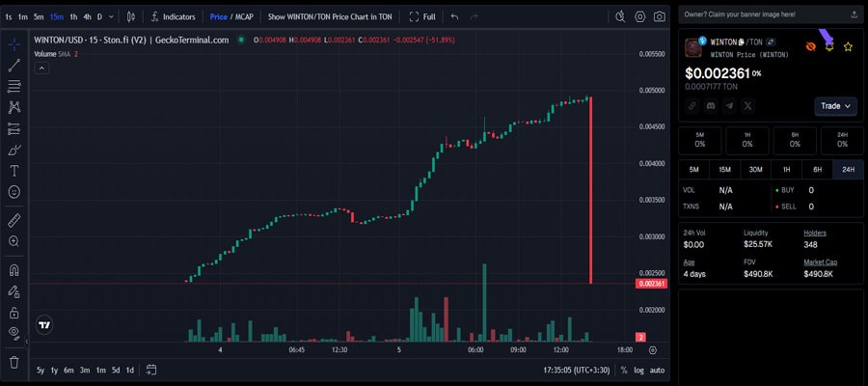Expand the timeframe dropdown arrow
The width and height of the screenshot is (868, 386).
point(111,16)
